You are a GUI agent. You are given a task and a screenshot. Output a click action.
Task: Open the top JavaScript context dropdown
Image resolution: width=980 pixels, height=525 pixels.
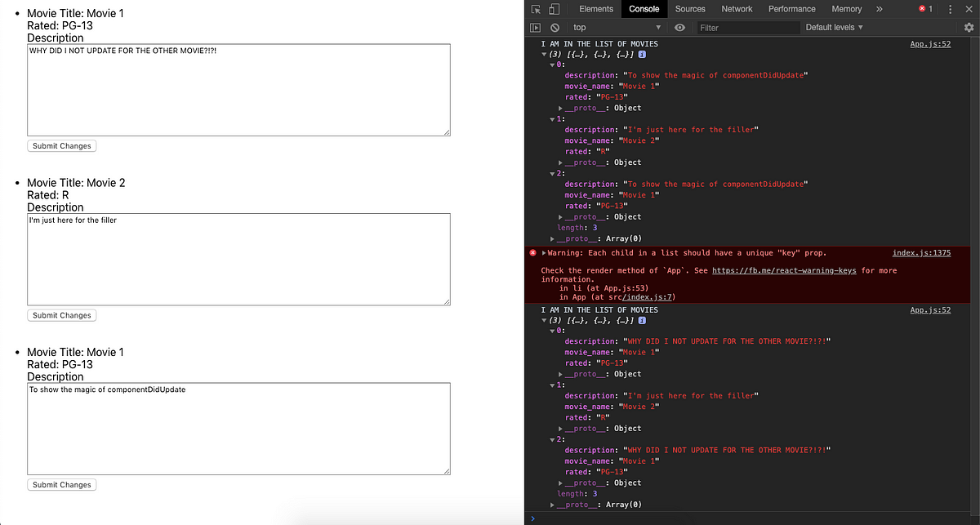click(617, 28)
